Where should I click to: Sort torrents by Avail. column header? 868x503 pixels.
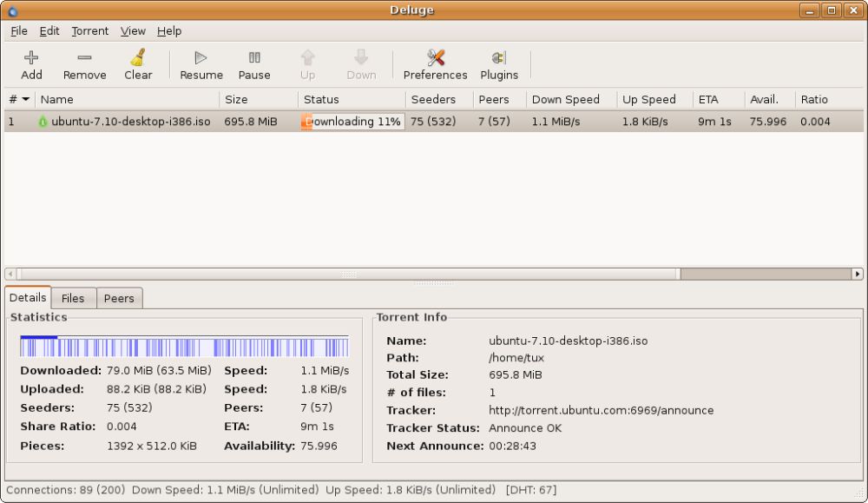[x=770, y=99]
